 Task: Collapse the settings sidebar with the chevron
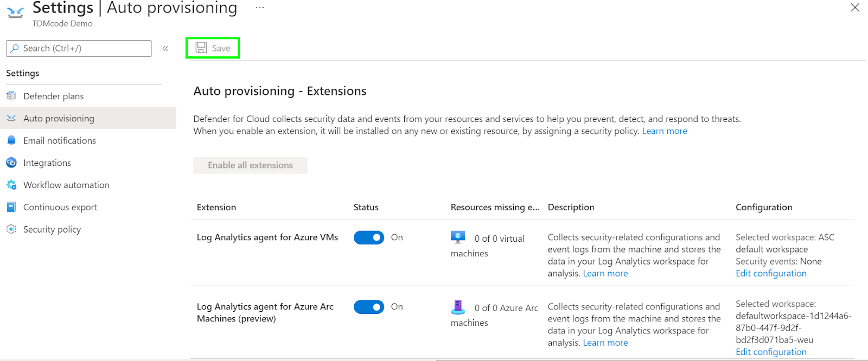165,48
